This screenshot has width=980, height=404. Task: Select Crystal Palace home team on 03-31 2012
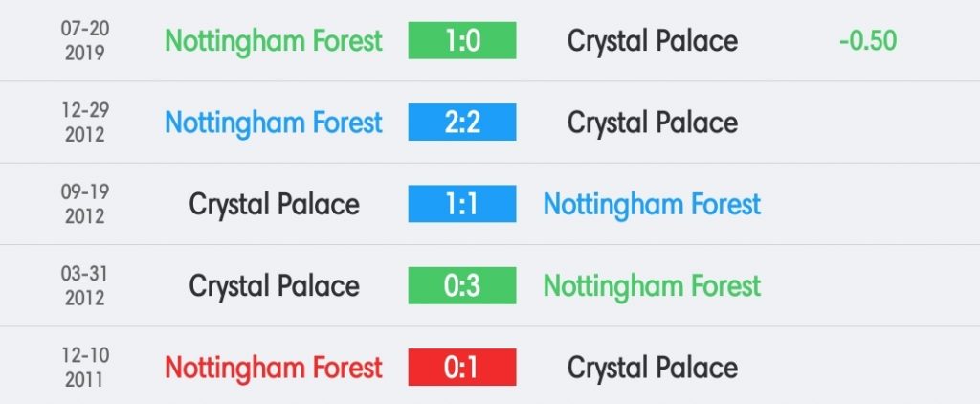coord(275,287)
